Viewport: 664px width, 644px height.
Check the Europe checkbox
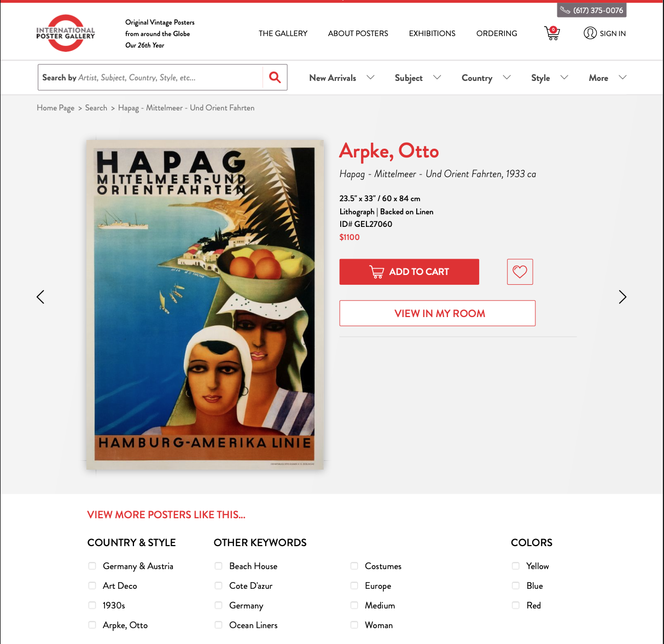(x=354, y=586)
